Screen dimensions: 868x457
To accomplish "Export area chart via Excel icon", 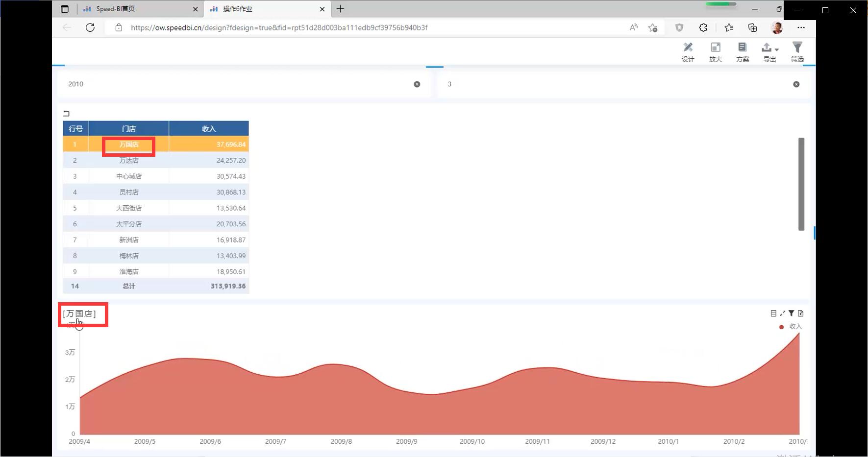I will (800, 313).
